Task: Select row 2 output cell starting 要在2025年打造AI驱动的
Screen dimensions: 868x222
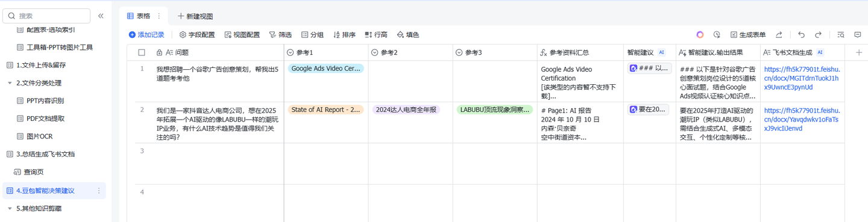Action: (717, 123)
